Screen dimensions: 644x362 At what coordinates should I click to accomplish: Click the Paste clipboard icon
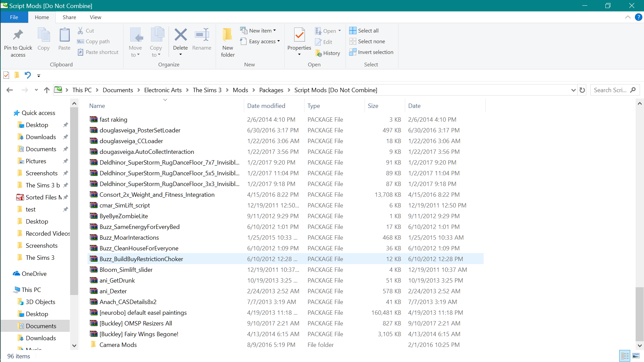(64, 35)
